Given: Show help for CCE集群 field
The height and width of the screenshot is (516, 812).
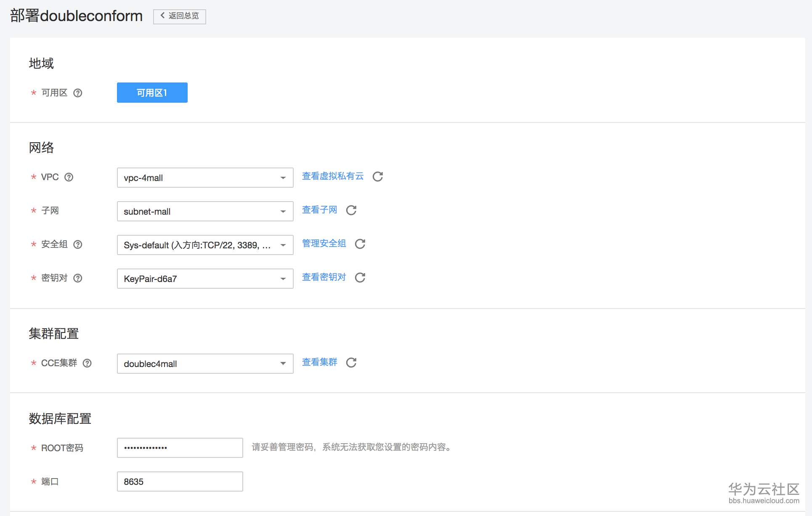Looking at the screenshot, I should click(87, 363).
